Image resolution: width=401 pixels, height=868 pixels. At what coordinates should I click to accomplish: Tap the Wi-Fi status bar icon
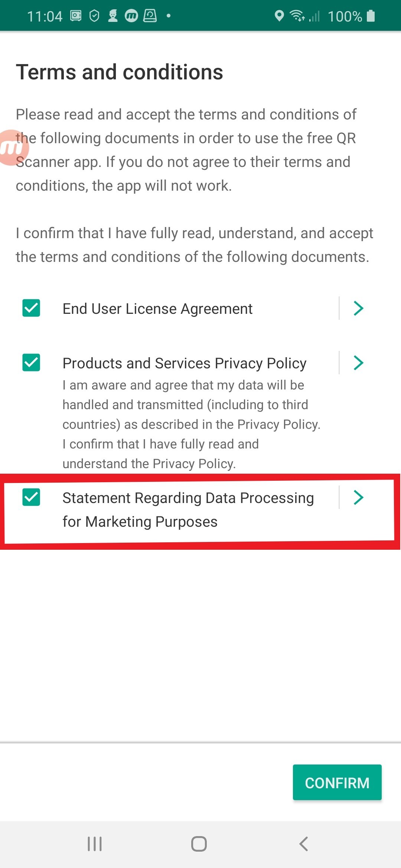[297, 16]
